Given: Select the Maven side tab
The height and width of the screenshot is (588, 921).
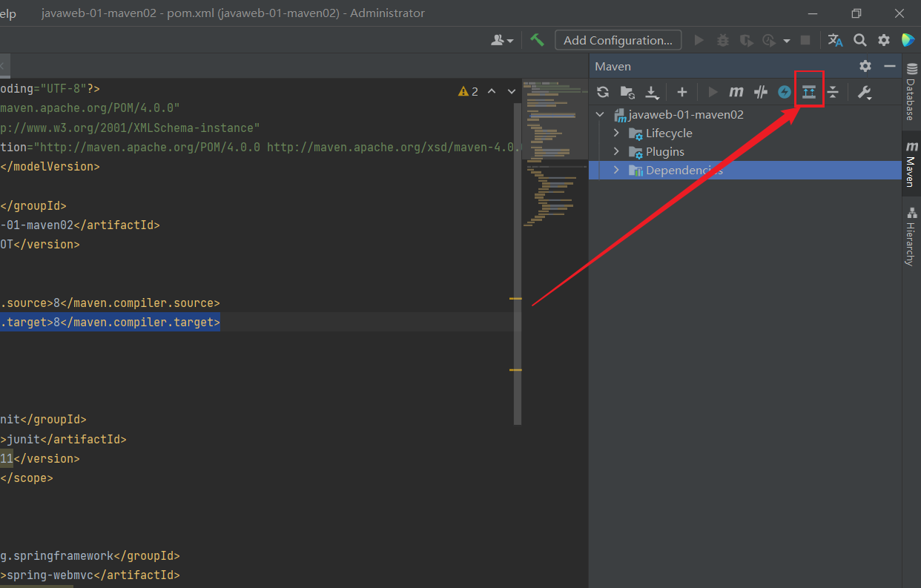Looking at the screenshot, I should [911, 164].
